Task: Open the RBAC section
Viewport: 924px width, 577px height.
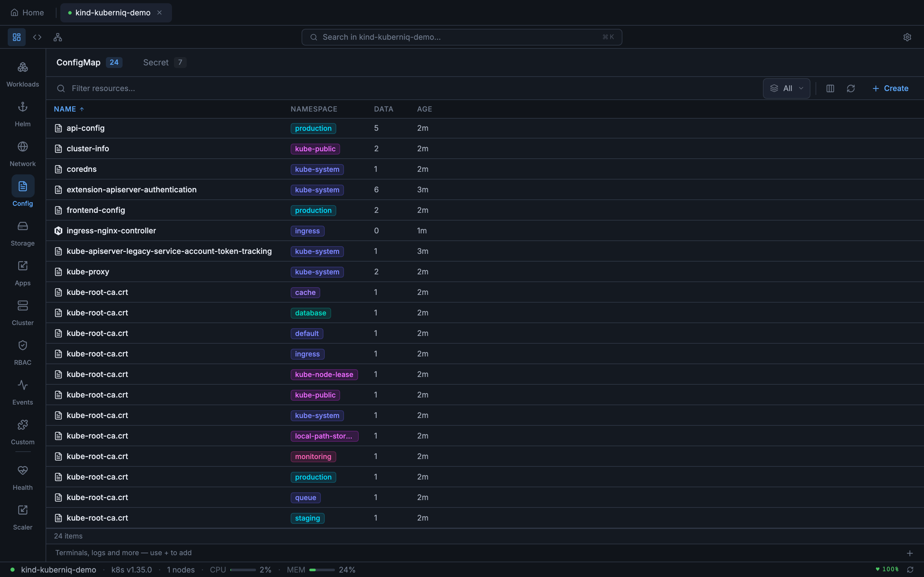Action: click(22, 352)
